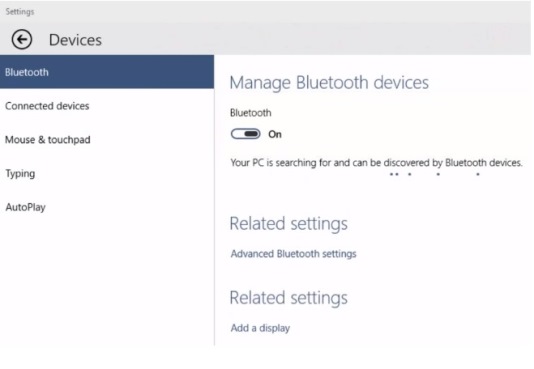Click the empty header bar right of Devices

317,39
